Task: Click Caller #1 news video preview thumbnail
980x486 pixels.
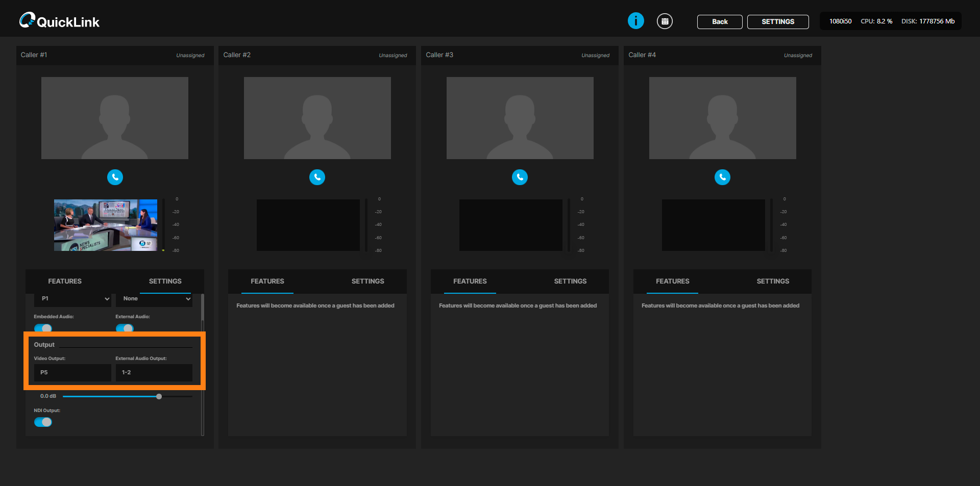Action: (106, 225)
